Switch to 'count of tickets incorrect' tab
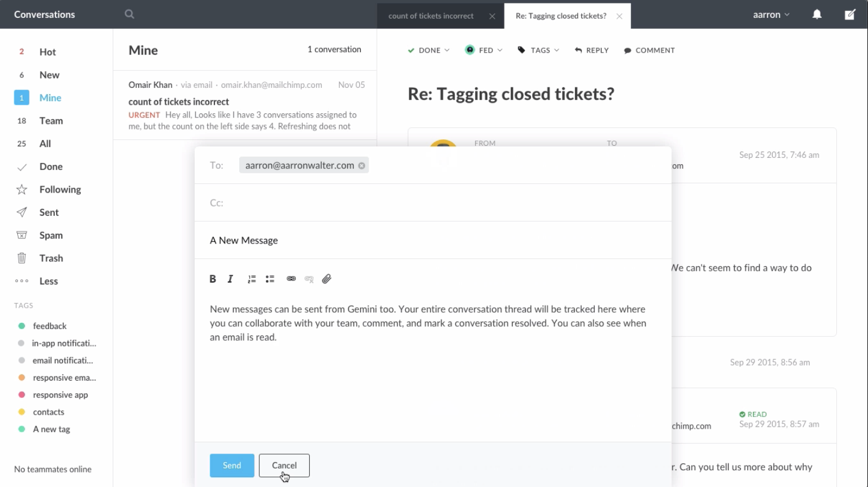868x487 pixels. (x=431, y=16)
